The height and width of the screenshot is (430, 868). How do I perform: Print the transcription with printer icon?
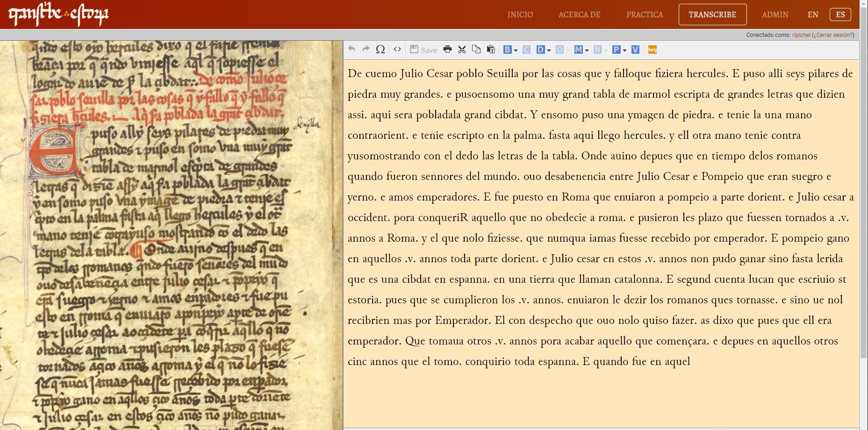click(x=447, y=50)
